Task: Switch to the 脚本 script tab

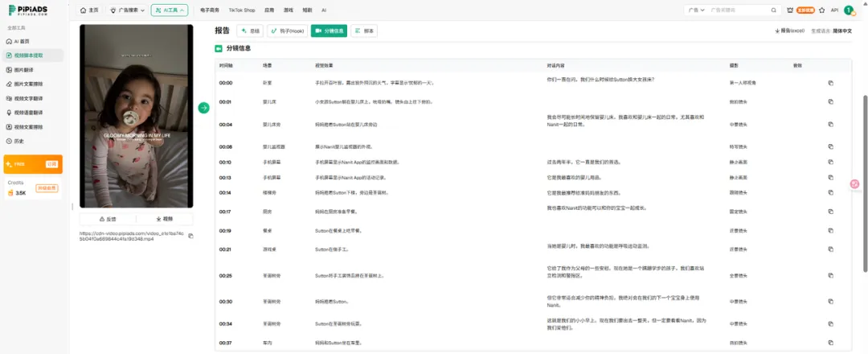Action: tap(364, 31)
